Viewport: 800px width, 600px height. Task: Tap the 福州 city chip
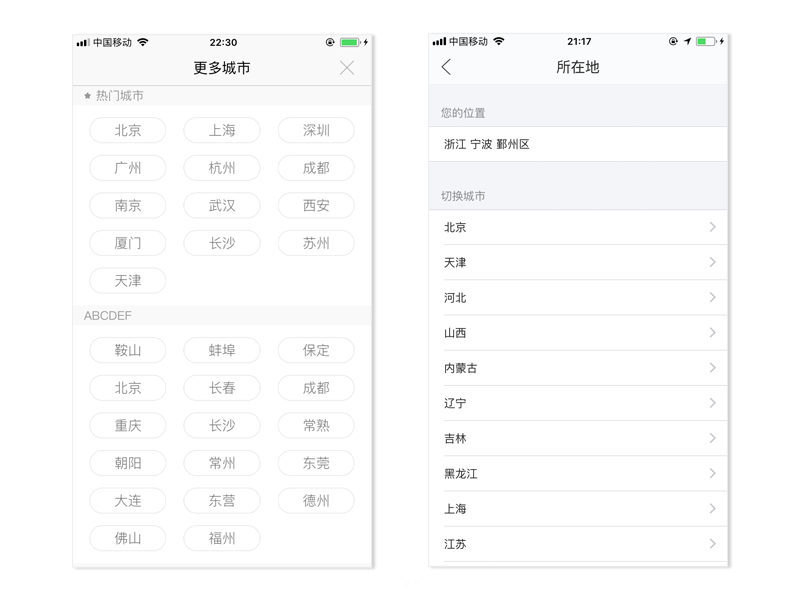222,538
